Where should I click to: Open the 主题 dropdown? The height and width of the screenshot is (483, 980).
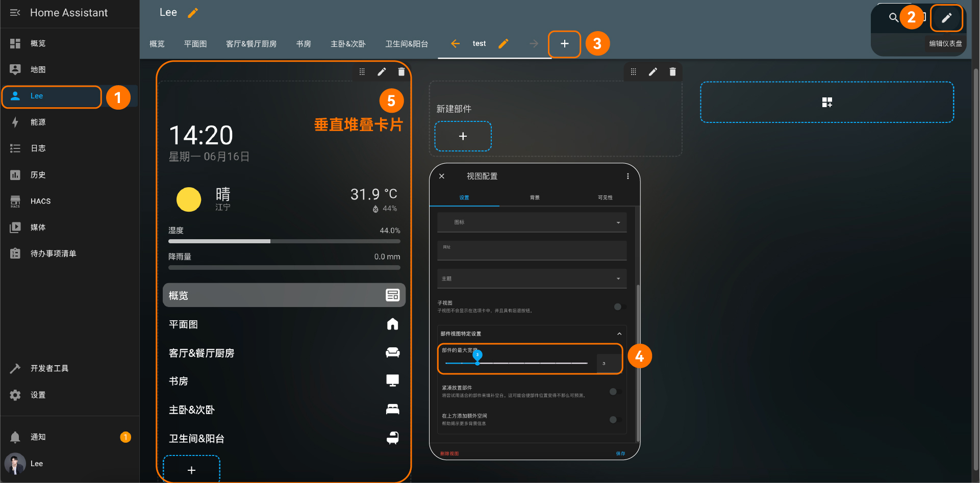(x=532, y=278)
